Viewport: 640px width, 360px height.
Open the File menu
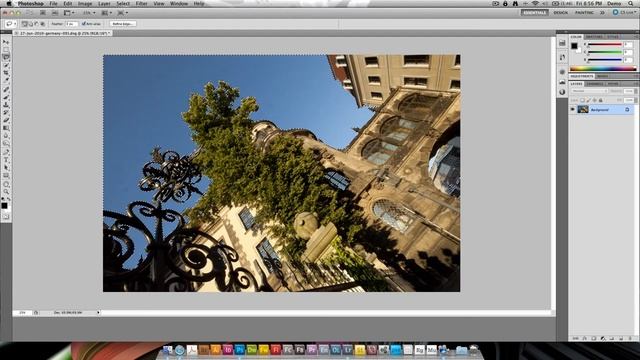53,3
